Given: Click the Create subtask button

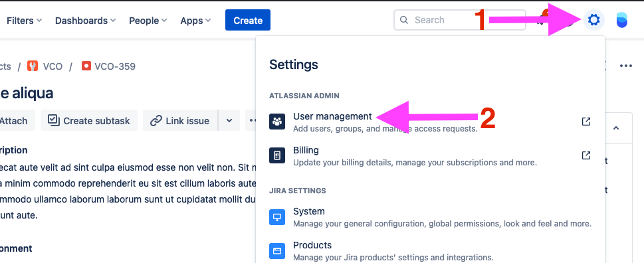Looking at the screenshot, I should pos(88,121).
